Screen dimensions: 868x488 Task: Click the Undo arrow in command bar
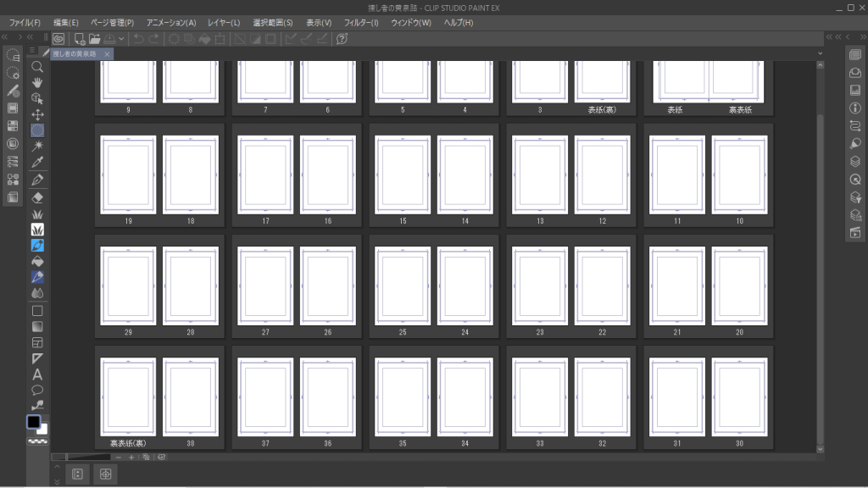[139, 39]
